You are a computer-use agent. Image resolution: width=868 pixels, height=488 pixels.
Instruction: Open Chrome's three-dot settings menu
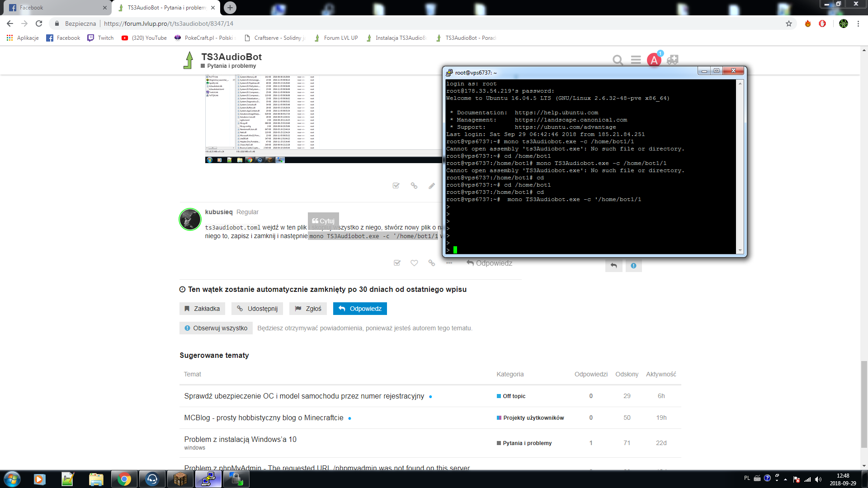858,23
